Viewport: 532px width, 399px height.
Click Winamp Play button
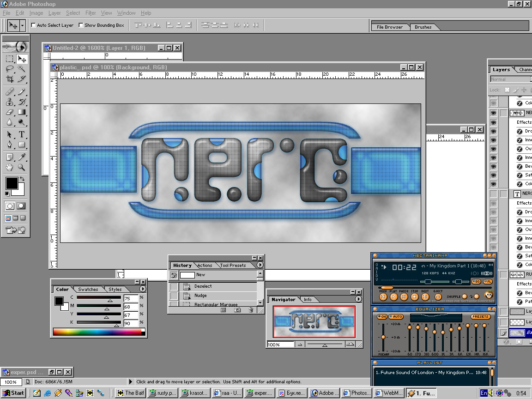(393, 297)
